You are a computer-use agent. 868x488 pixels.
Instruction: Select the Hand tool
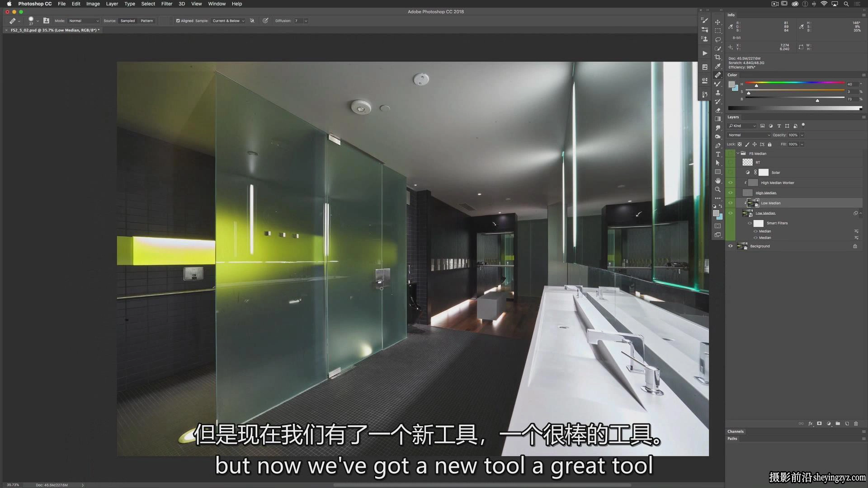pos(717,181)
